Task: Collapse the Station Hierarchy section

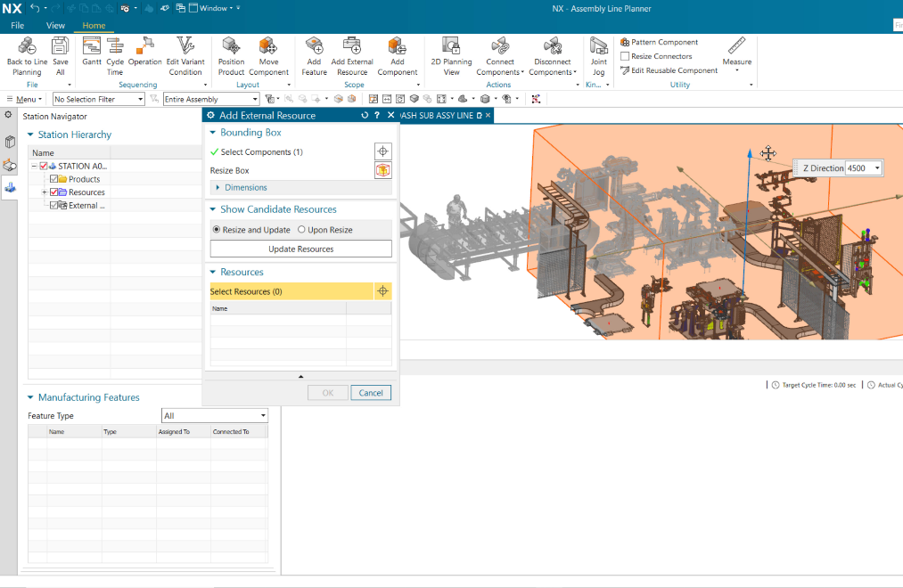Action: click(x=30, y=135)
